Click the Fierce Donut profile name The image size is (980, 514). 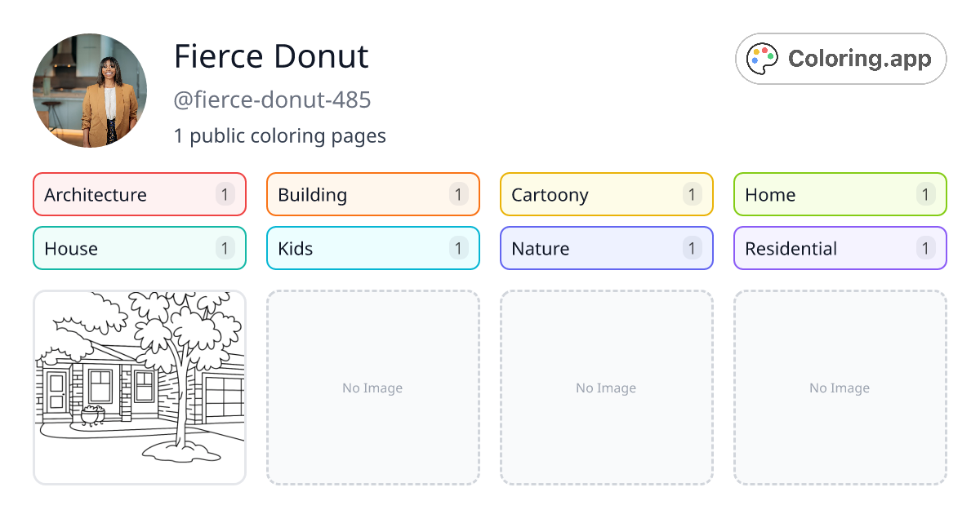pyautogui.click(x=271, y=56)
